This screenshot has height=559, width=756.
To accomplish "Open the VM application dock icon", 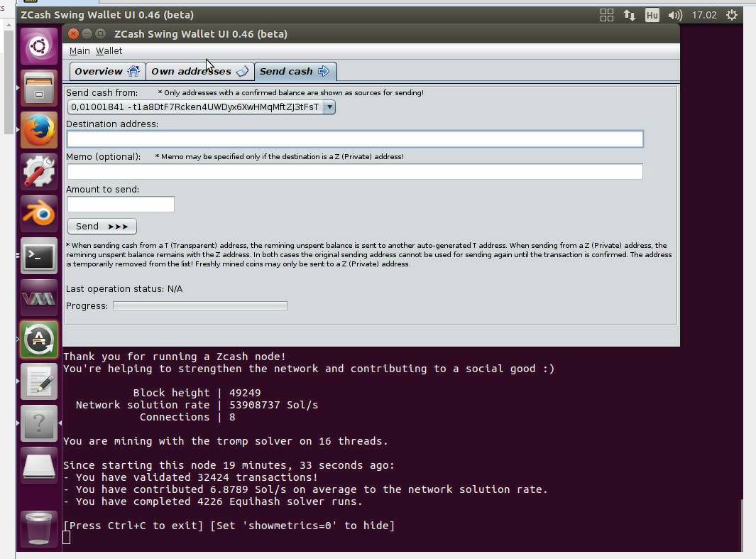I will click(39, 298).
